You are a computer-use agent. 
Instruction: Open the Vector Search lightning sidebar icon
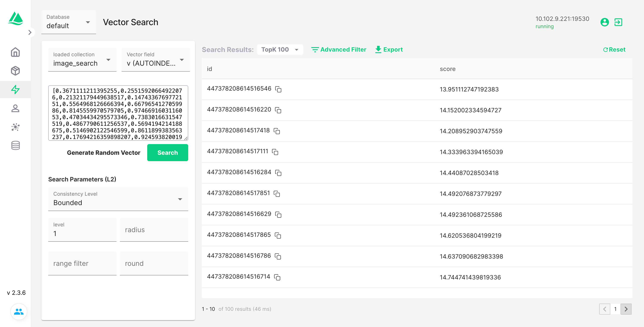[x=16, y=90]
